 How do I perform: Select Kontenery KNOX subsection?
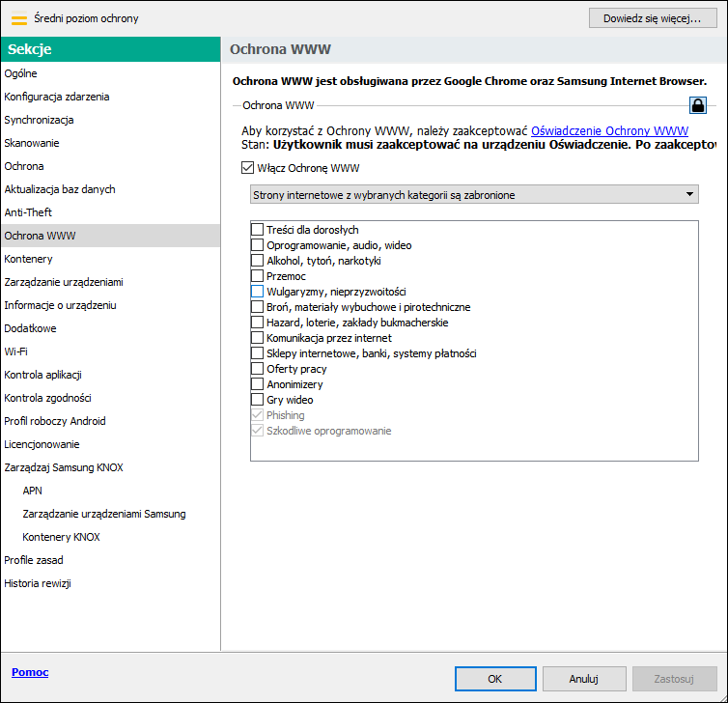click(x=61, y=537)
